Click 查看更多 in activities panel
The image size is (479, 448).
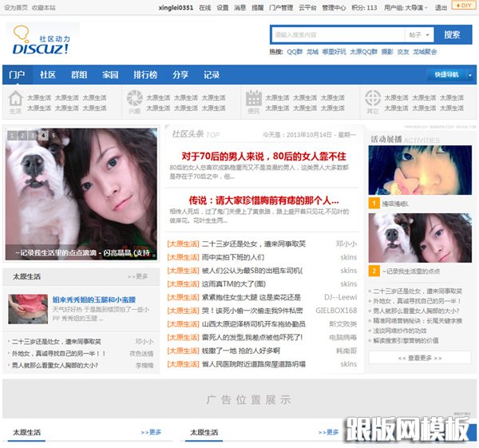pyautogui.click(x=420, y=358)
